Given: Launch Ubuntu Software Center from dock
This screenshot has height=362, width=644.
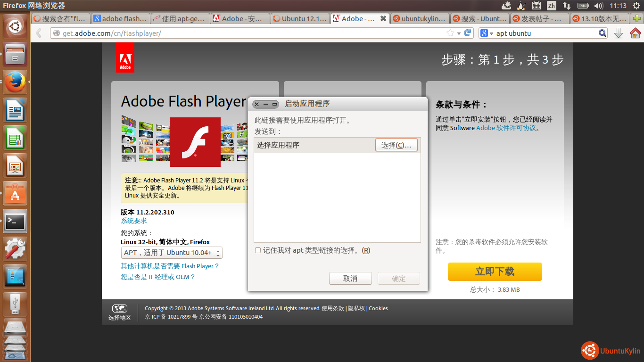Looking at the screenshot, I should [16, 193].
